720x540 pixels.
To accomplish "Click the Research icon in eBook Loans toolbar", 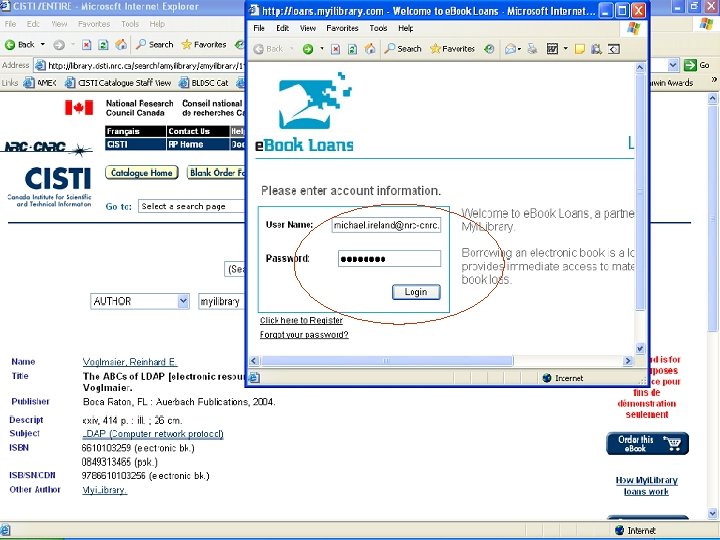I will [596, 49].
